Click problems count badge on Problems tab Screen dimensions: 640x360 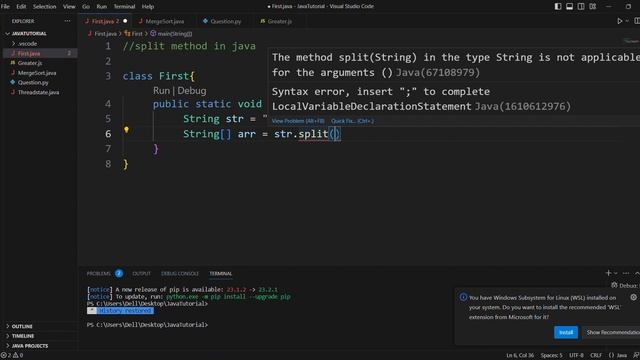click(x=119, y=273)
